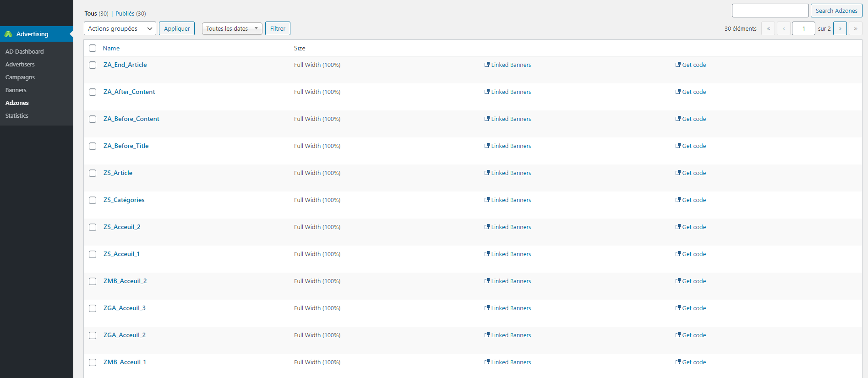Focus the Search Adzones text field
868x378 pixels.
[x=770, y=11]
